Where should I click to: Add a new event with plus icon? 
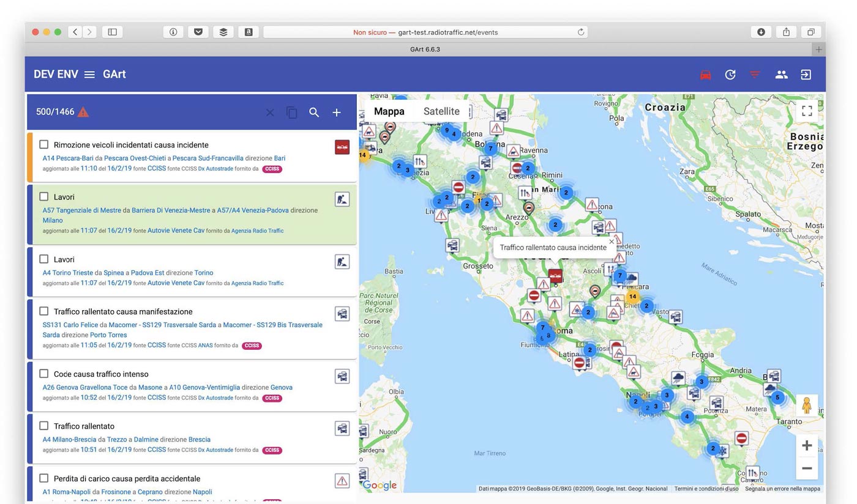[336, 113]
